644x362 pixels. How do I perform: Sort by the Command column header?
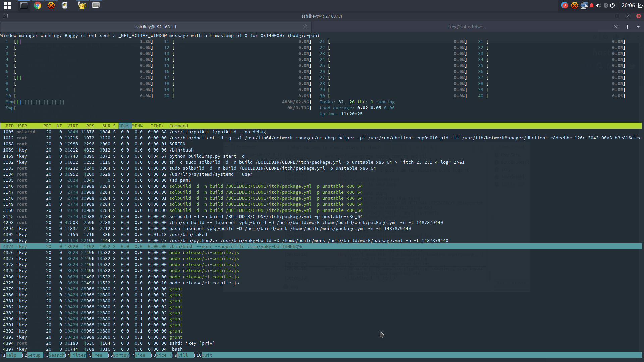179,126
